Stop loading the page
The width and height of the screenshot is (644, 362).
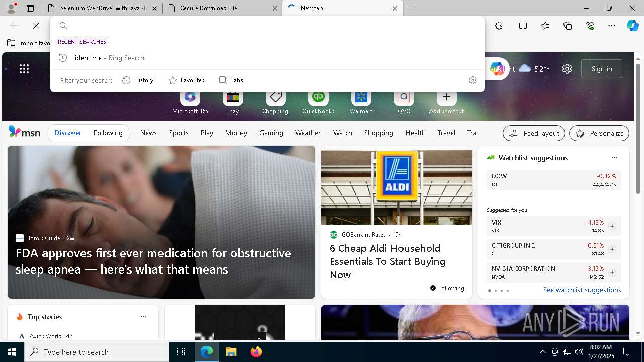[x=36, y=26]
